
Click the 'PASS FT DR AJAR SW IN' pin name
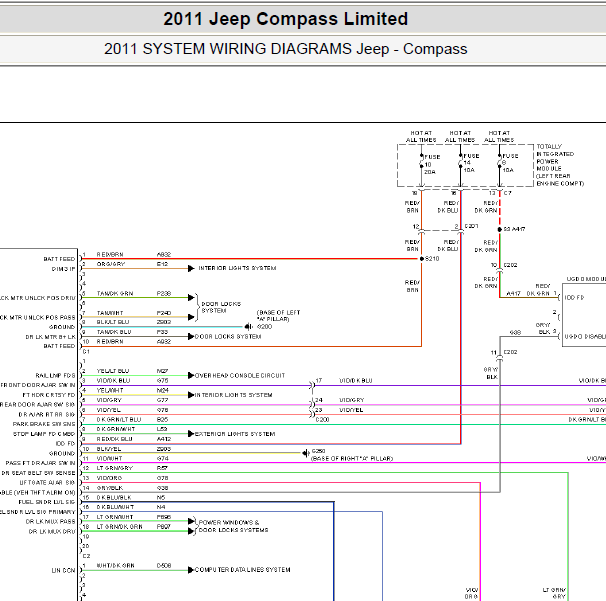[40, 463]
